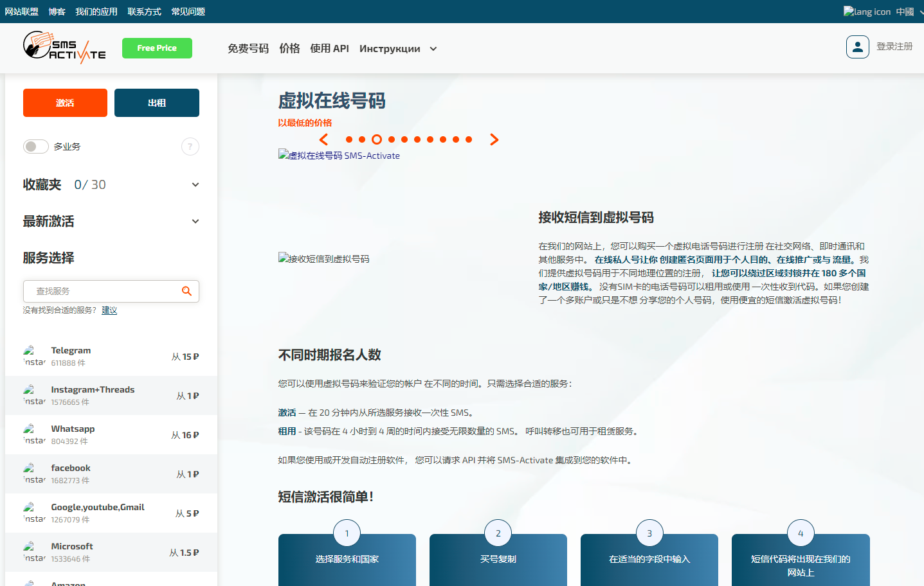Advance the carousel with the right arrow
Image resolution: width=924 pixels, height=586 pixels.
click(493, 139)
